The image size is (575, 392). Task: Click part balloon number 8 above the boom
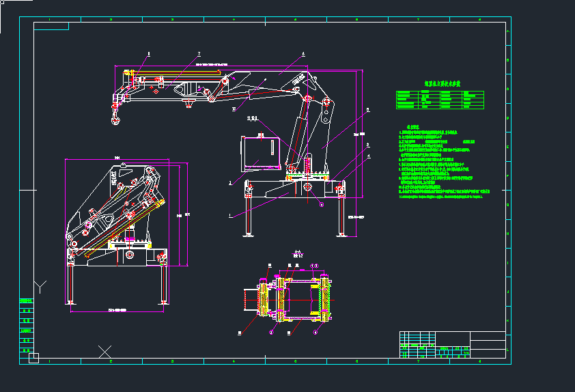pyautogui.click(x=149, y=53)
